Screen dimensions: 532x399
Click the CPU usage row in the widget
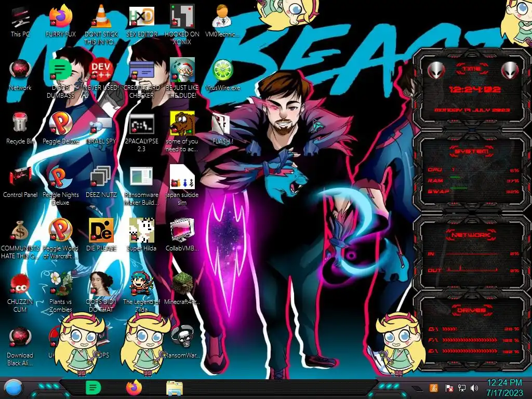point(473,170)
